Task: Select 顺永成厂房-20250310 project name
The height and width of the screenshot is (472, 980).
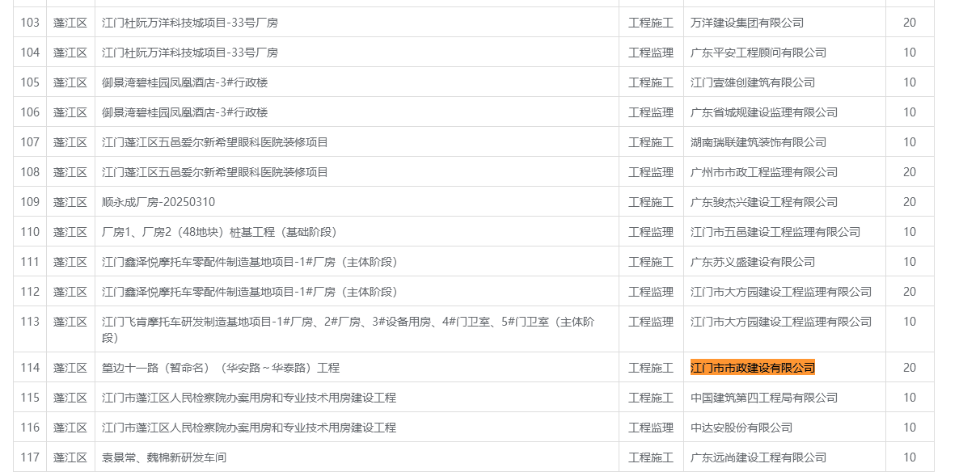Action: pos(158,202)
